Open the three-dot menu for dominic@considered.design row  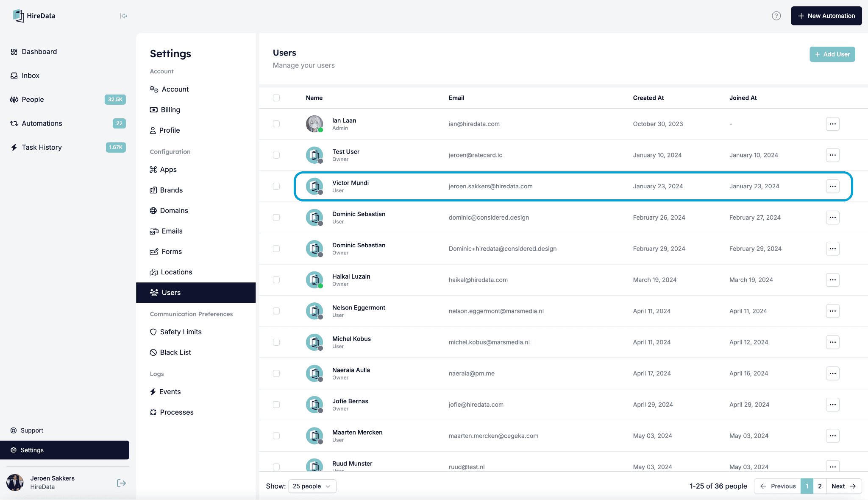pyautogui.click(x=832, y=218)
